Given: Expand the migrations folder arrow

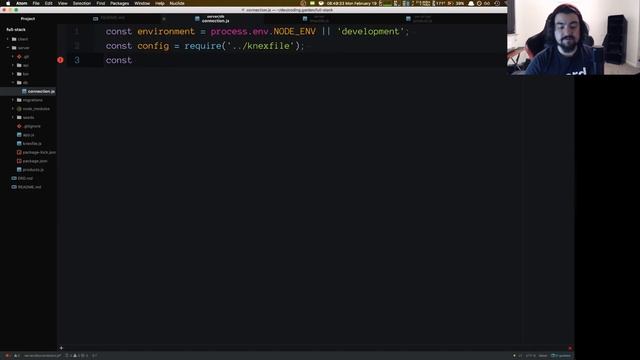Looking at the screenshot, I should pos(13,100).
